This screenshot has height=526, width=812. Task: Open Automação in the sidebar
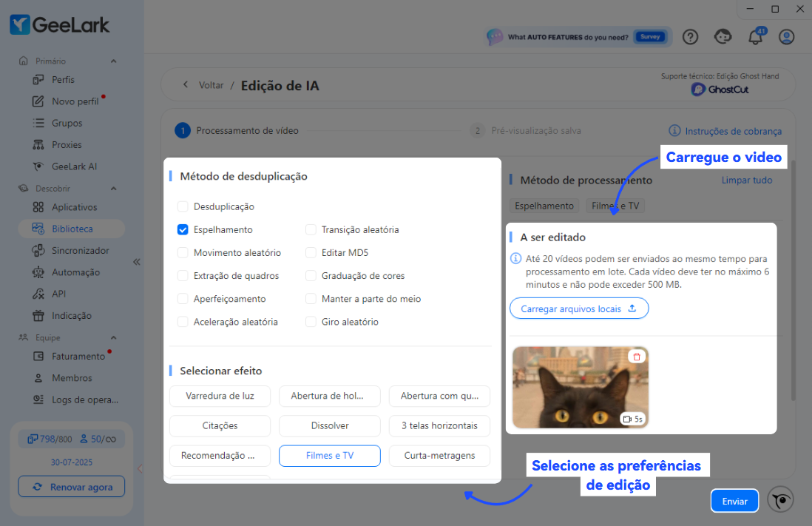75,272
